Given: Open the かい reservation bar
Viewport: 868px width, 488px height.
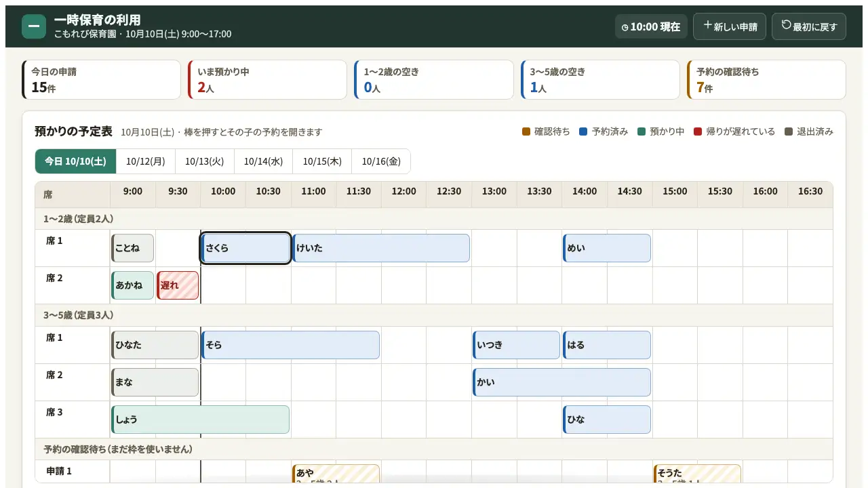Looking at the screenshot, I should (562, 382).
